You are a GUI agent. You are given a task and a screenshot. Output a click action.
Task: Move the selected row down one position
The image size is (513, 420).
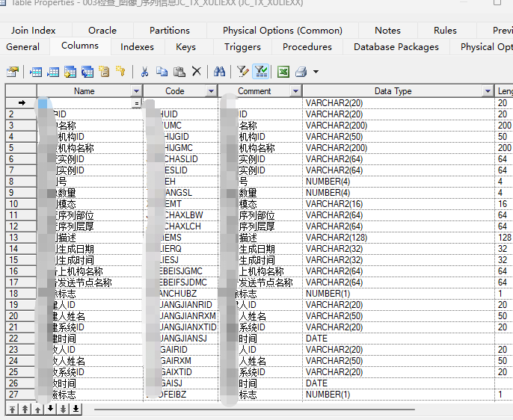(50, 409)
